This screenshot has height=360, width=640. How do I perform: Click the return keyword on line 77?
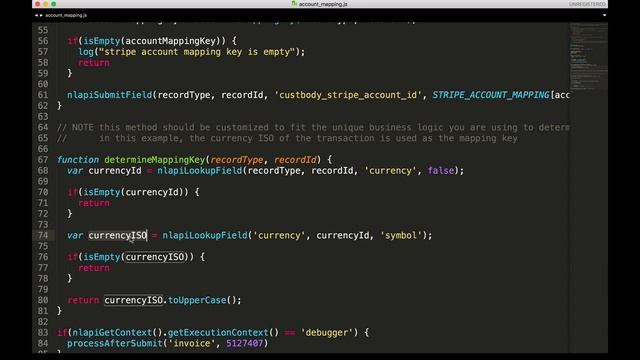tap(94, 268)
